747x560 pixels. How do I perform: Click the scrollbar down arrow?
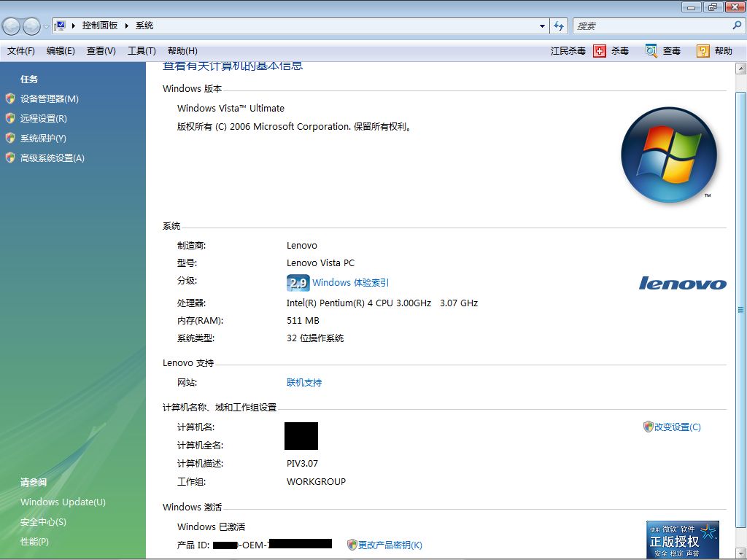741,553
